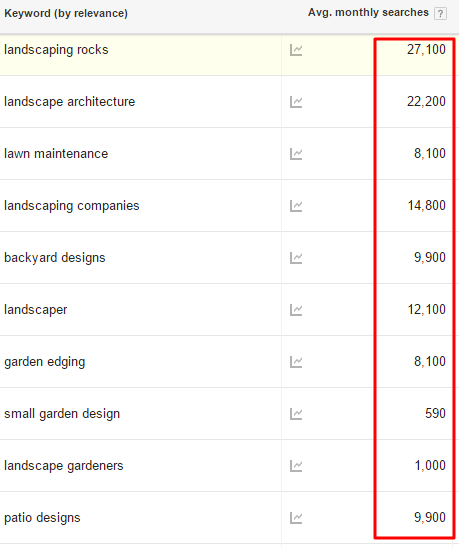The height and width of the screenshot is (548, 459).
Task: Click the 27,100 search volume value
Action: pyautogui.click(x=426, y=50)
